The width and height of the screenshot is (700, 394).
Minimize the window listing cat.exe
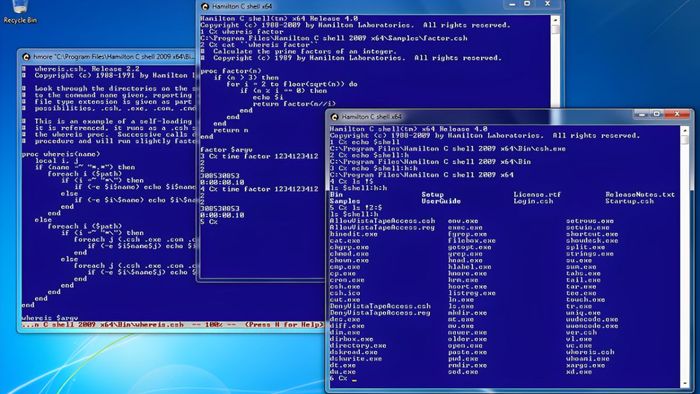coord(642,115)
